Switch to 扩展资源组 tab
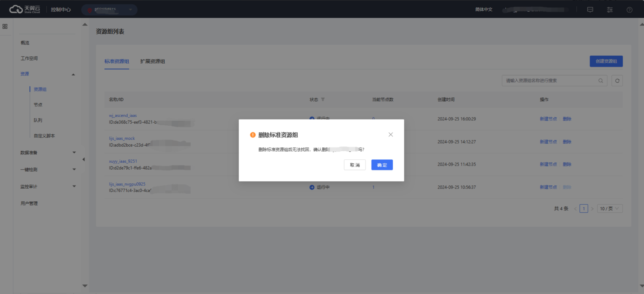 tap(152, 61)
